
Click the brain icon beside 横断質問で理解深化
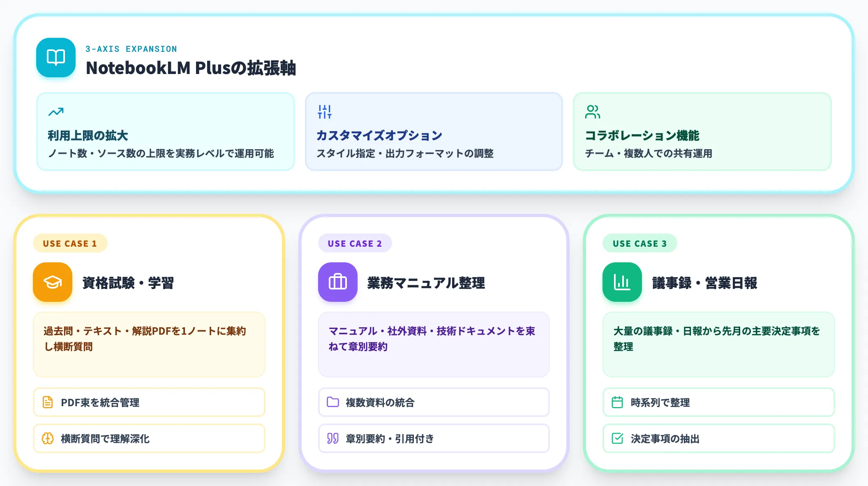point(48,438)
